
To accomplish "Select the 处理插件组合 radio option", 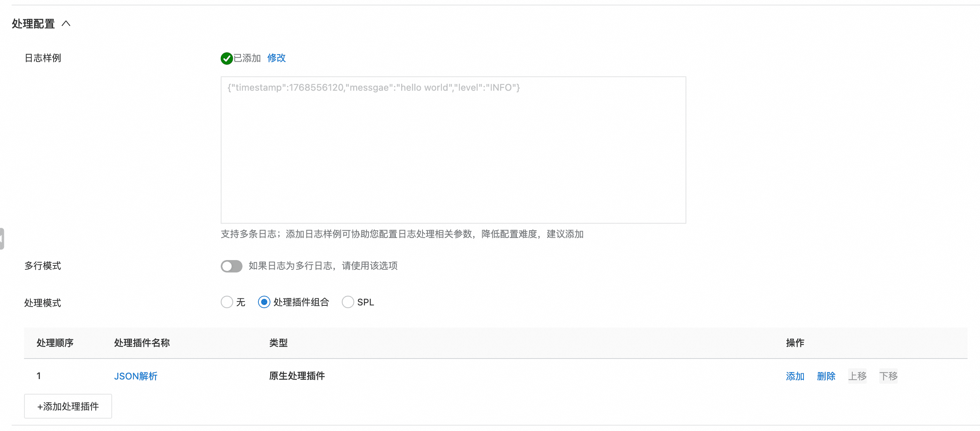I will tap(264, 302).
